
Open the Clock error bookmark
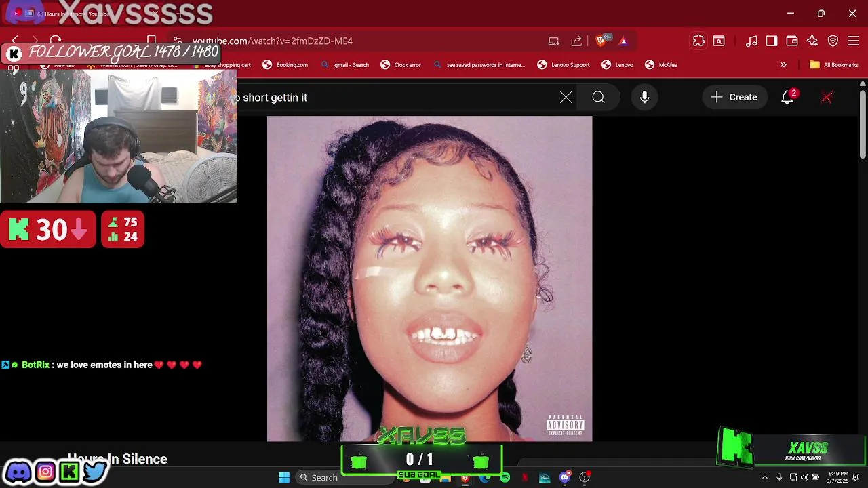click(401, 65)
